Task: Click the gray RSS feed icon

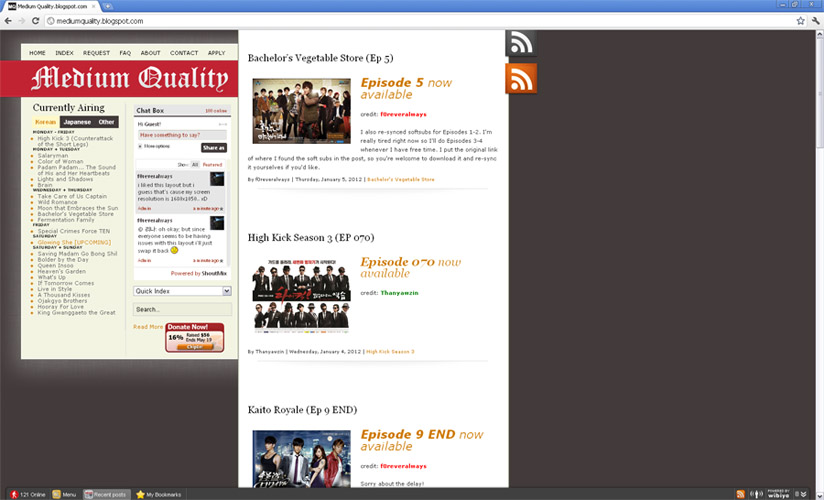Action: click(x=521, y=43)
